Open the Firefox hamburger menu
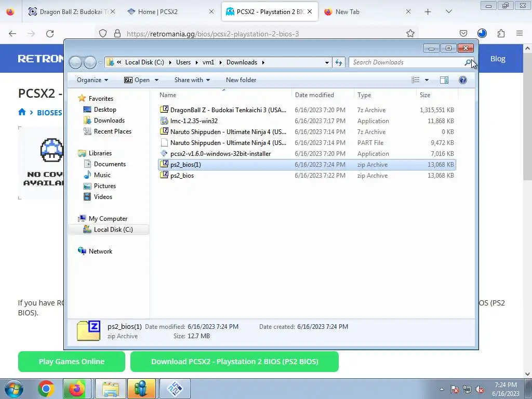 tap(520, 34)
